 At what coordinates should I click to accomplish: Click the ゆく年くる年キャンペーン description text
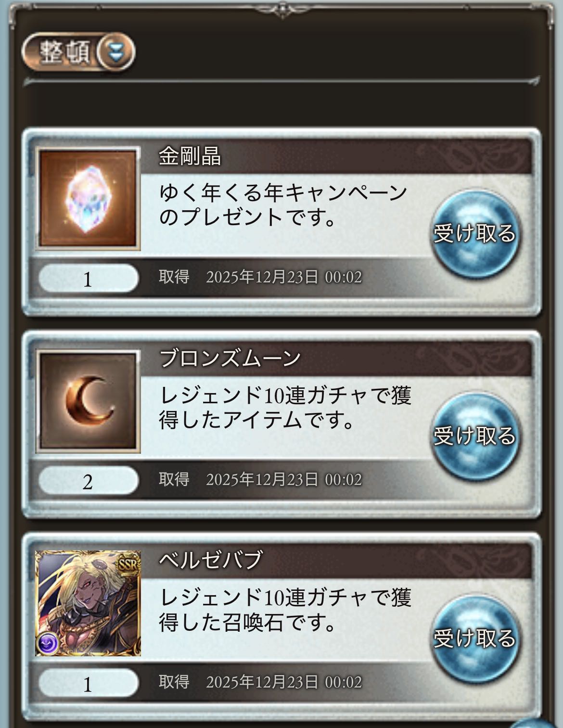click(x=283, y=205)
